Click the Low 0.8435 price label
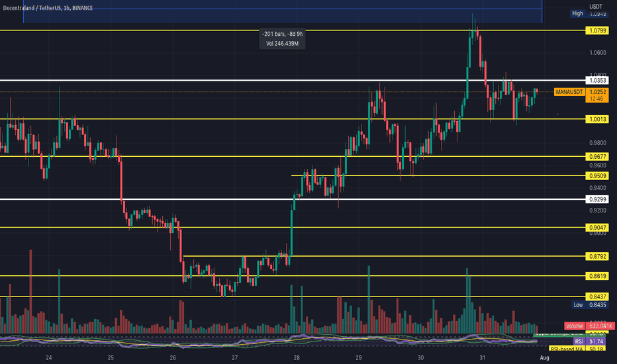The image size is (617, 364). click(x=589, y=305)
